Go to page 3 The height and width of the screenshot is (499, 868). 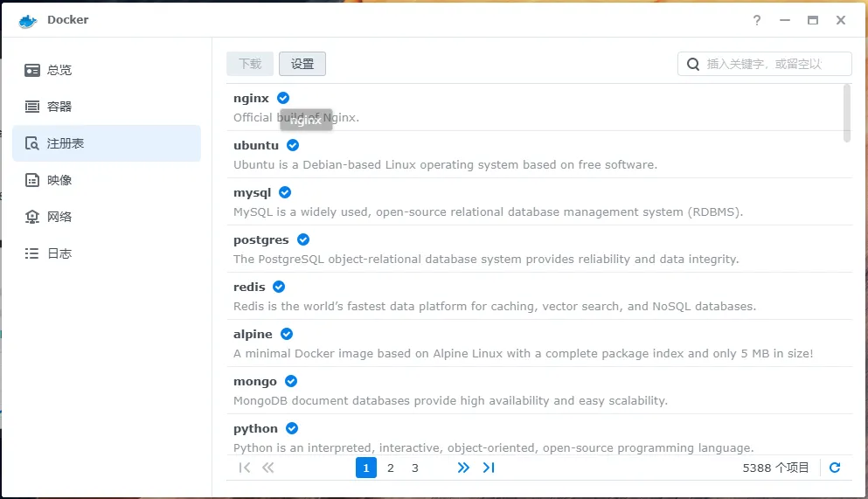[x=415, y=468]
